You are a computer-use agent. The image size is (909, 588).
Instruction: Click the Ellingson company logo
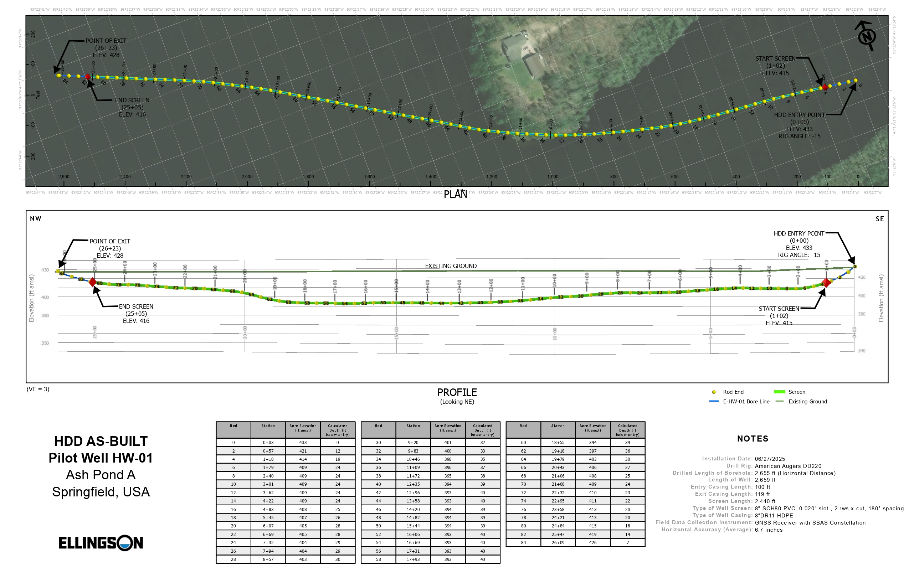(x=101, y=542)
